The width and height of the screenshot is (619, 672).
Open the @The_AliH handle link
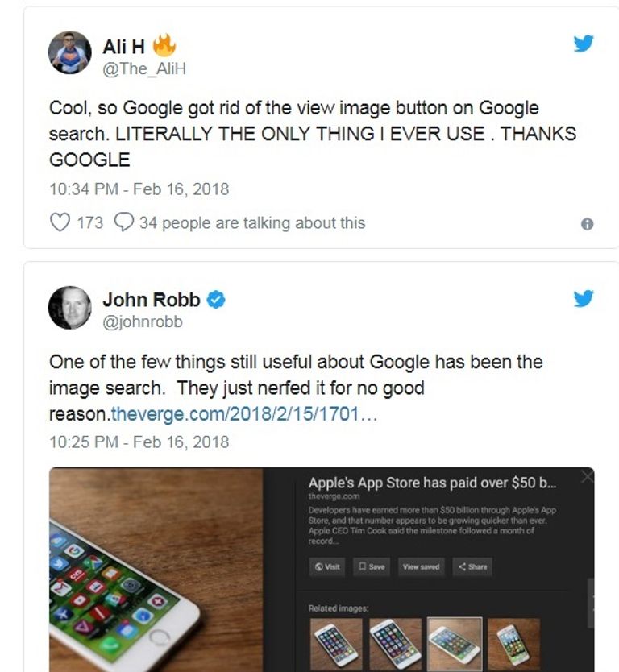[144, 68]
